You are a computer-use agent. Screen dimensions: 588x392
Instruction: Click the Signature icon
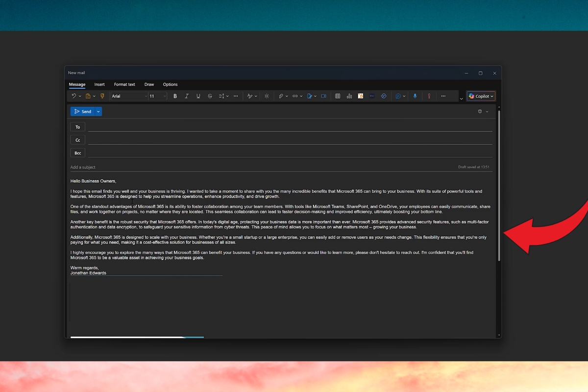click(x=310, y=96)
